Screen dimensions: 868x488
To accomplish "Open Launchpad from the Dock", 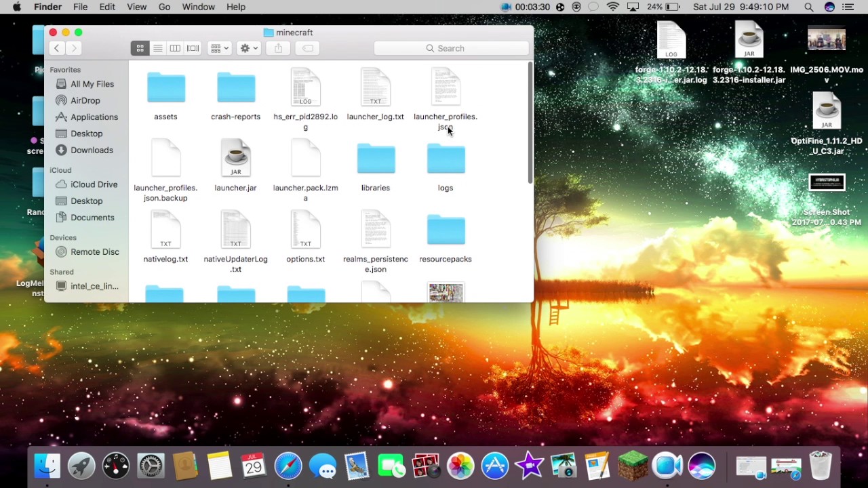I will coord(81,466).
